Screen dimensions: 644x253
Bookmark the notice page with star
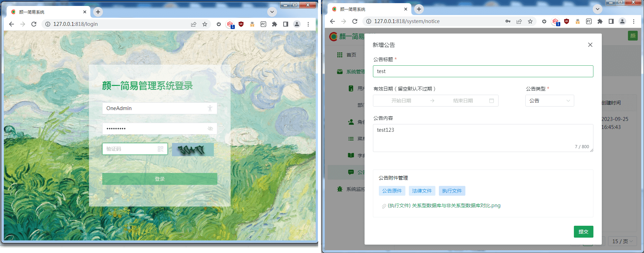(x=530, y=21)
